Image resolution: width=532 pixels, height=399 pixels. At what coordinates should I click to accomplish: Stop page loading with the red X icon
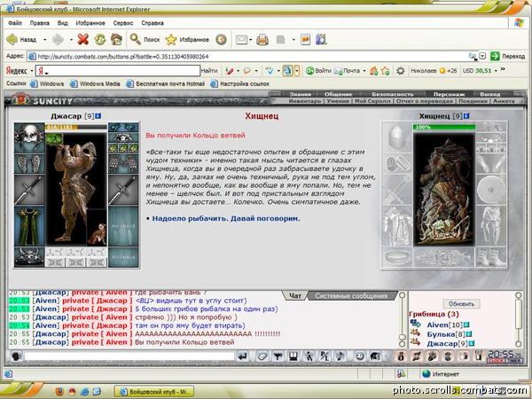point(82,40)
